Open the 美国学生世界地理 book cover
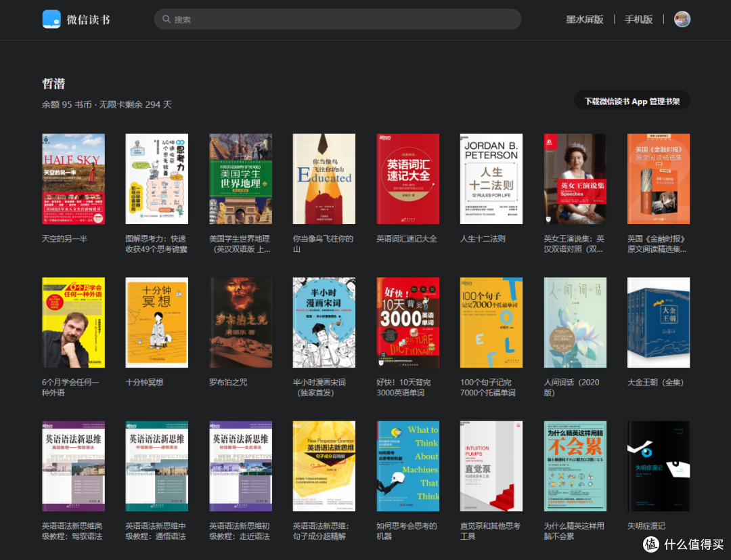 click(240, 179)
